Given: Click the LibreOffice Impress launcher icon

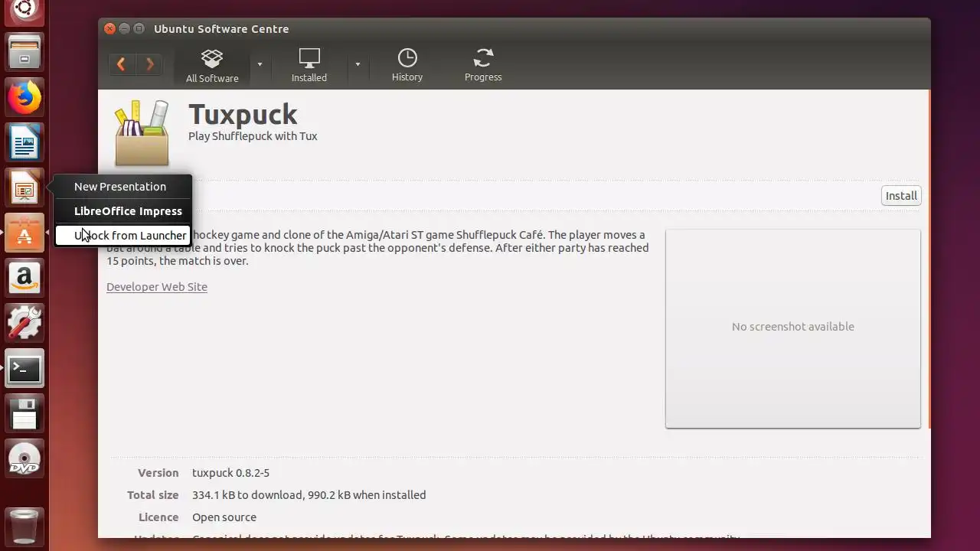Looking at the screenshot, I should [24, 188].
